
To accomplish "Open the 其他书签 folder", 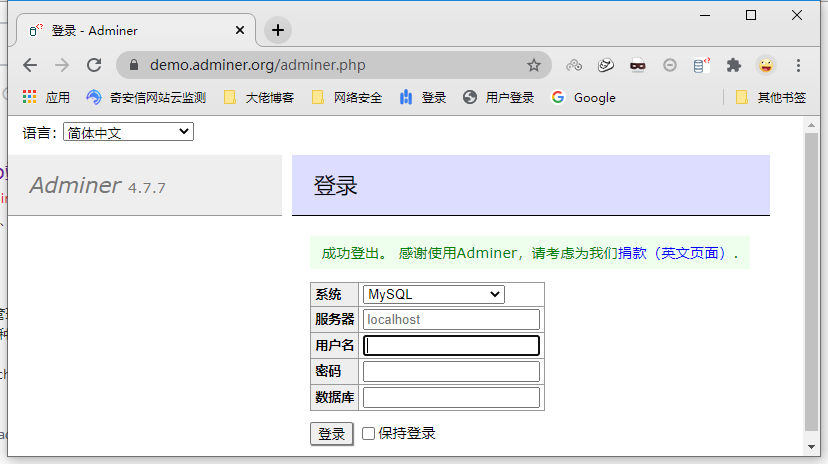I will (771, 98).
